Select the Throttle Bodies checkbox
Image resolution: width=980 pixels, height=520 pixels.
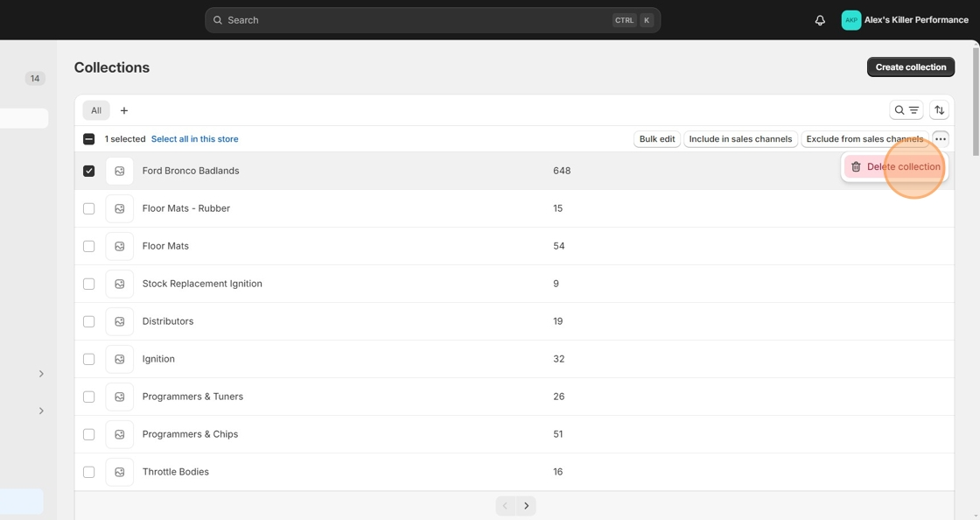click(x=88, y=472)
